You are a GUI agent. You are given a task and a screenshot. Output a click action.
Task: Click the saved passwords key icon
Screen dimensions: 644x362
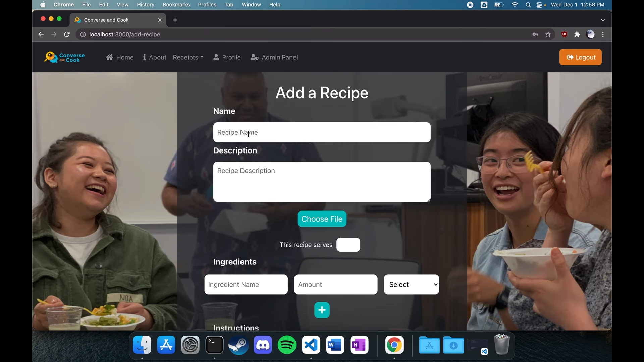[535, 34]
